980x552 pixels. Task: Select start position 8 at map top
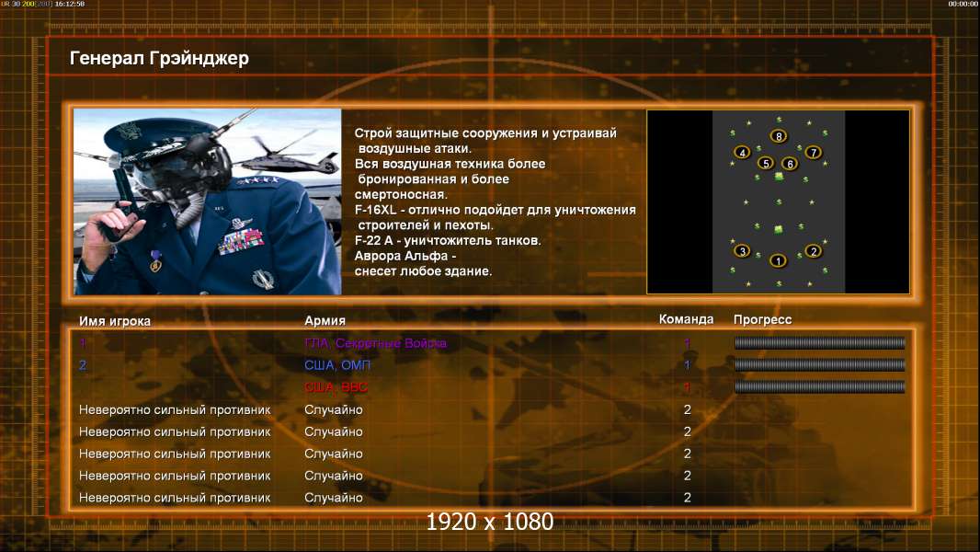coord(779,136)
